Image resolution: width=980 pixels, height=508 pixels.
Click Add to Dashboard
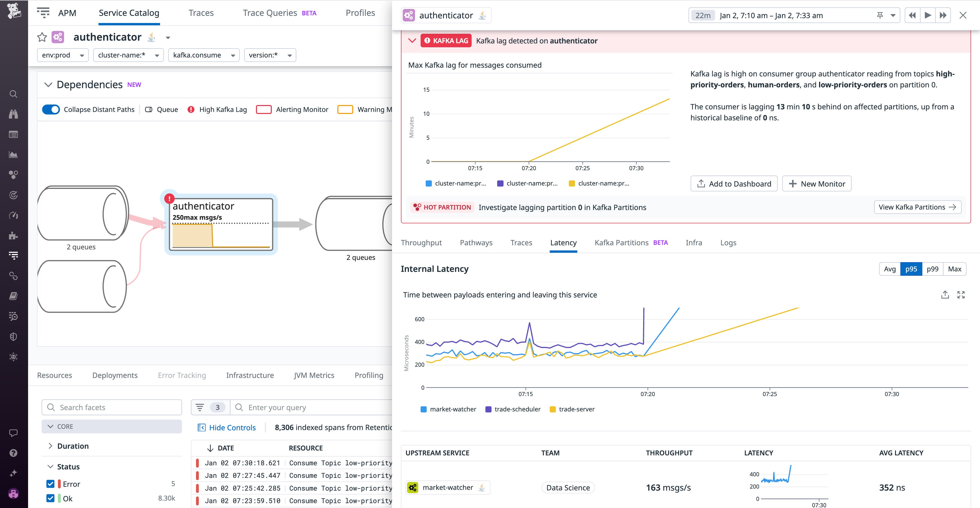tap(734, 183)
